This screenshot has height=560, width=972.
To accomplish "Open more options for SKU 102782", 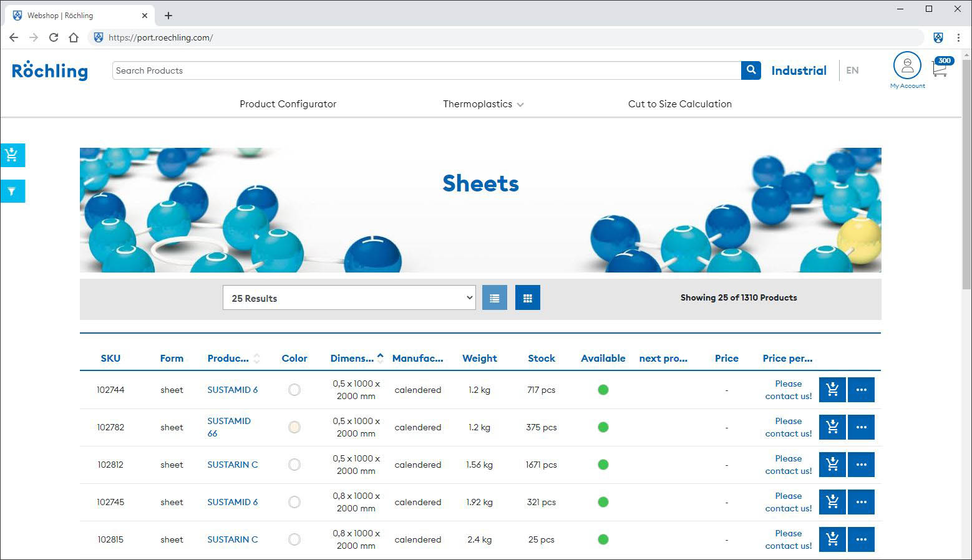I will tap(862, 427).
